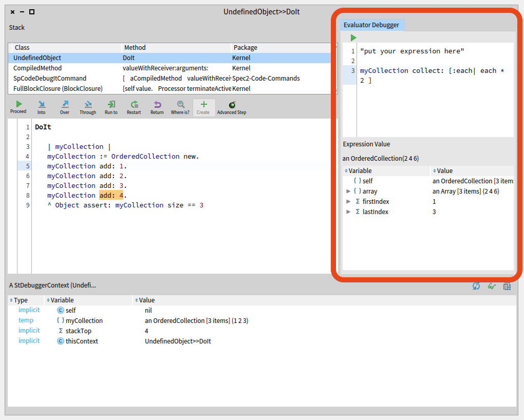
Task: Select the myCollection temp variable row
Action: pyautogui.click(x=84, y=321)
